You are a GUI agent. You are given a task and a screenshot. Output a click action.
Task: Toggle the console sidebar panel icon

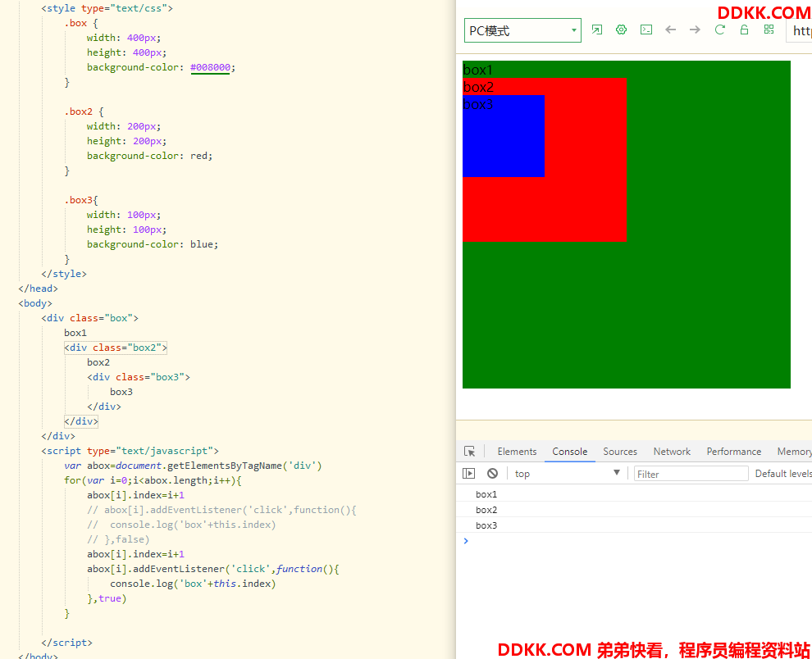coord(468,473)
